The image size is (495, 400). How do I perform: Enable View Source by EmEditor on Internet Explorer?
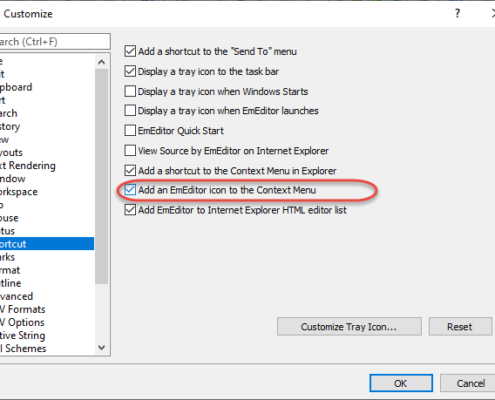click(x=130, y=150)
